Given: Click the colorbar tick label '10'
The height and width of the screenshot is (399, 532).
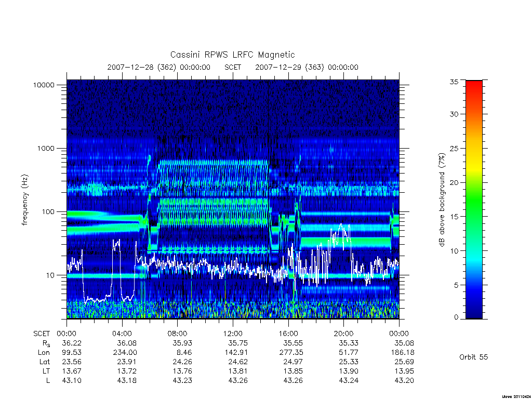Looking at the screenshot, I should 454,251.
